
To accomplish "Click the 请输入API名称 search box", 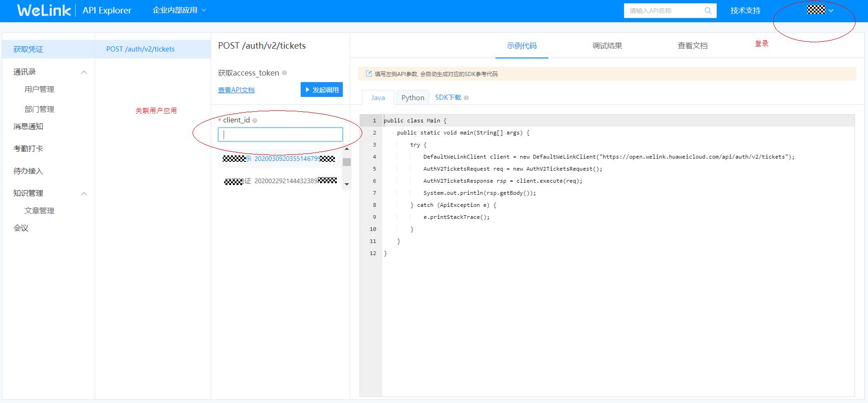I will tap(670, 11).
